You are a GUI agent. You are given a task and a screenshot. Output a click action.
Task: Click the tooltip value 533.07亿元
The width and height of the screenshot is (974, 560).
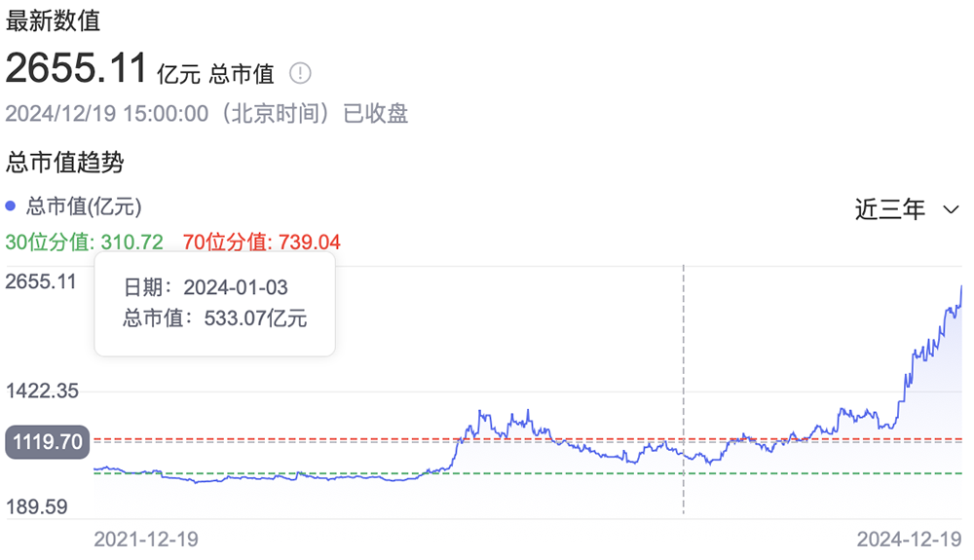(x=255, y=317)
